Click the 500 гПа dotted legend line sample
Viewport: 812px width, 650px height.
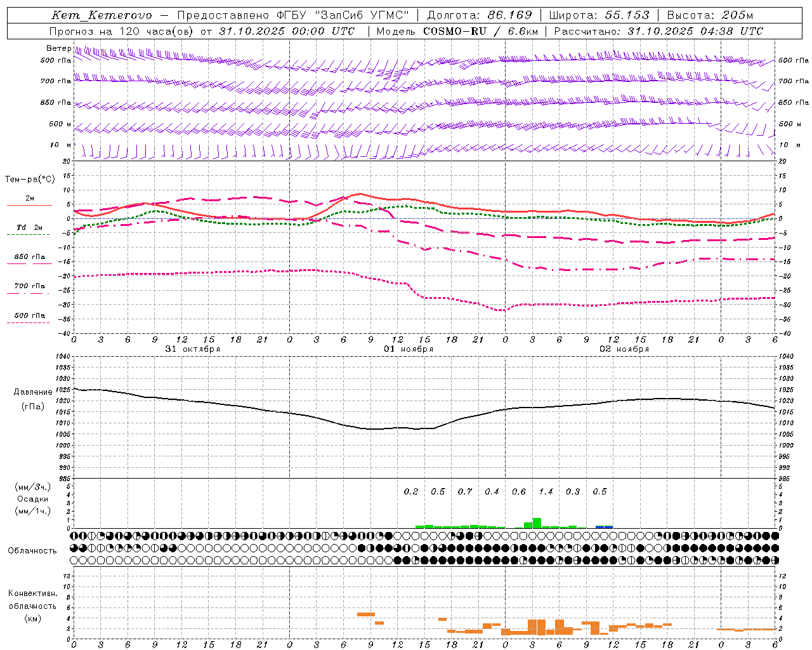[28, 322]
